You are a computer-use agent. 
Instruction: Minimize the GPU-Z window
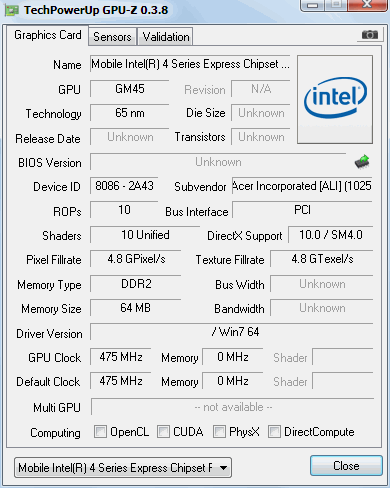click(x=312, y=5)
